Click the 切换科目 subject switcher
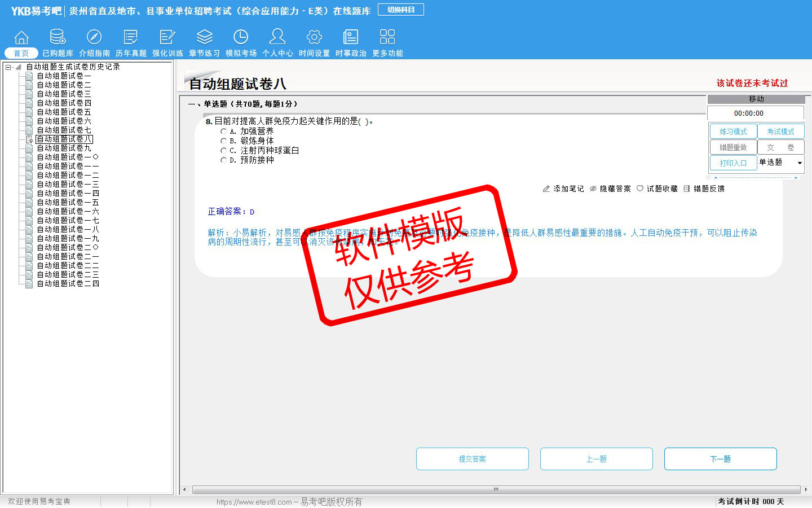Screen dimensions: 812x508 pyautogui.click(x=400, y=10)
